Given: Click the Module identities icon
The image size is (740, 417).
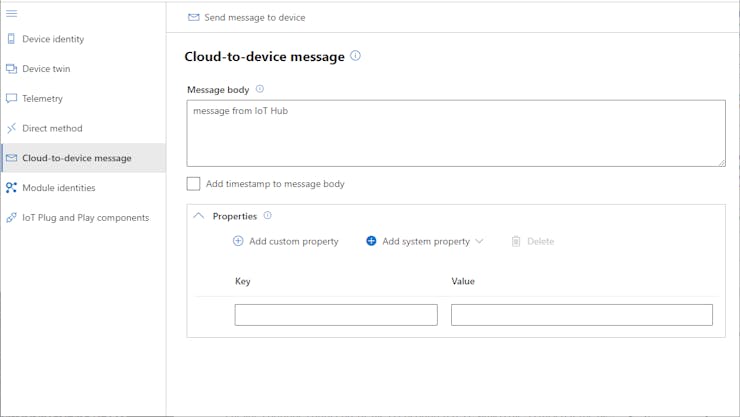Looking at the screenshot, I should [11, 188].
